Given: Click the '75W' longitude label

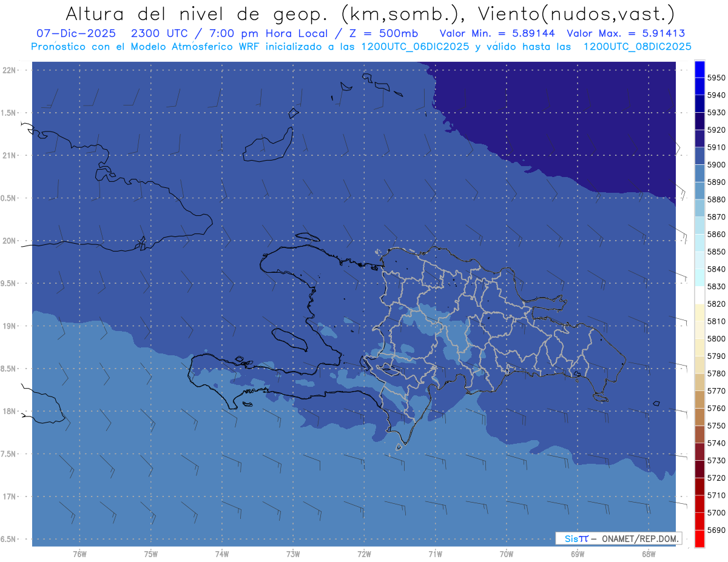Looking at the screenshot, I should tap(151, 554).
